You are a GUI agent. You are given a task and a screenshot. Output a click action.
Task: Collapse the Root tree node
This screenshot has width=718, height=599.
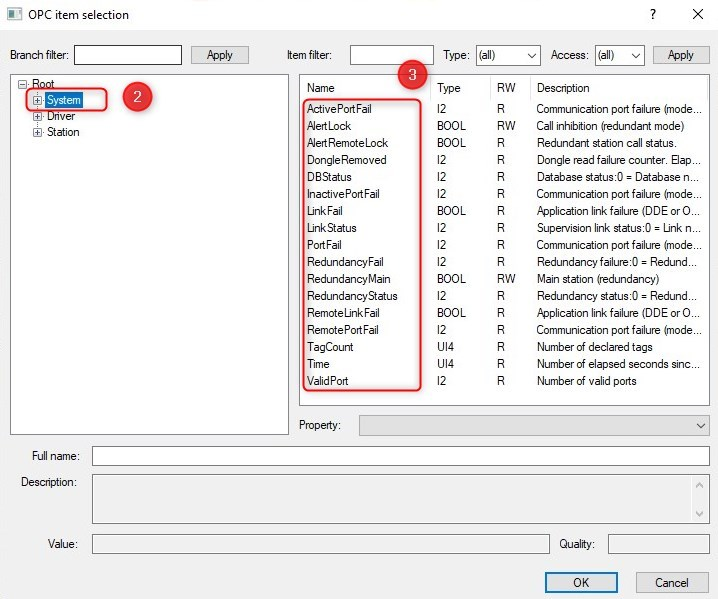coord(22,84)
